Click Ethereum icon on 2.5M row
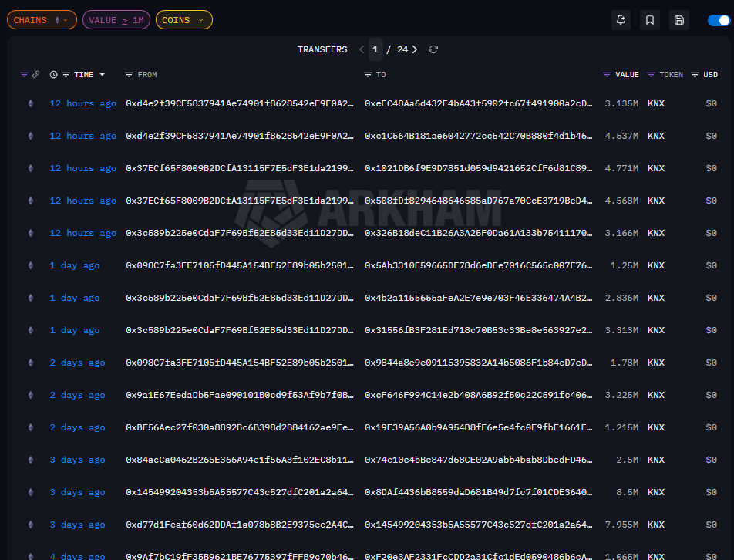 [31, 460]
